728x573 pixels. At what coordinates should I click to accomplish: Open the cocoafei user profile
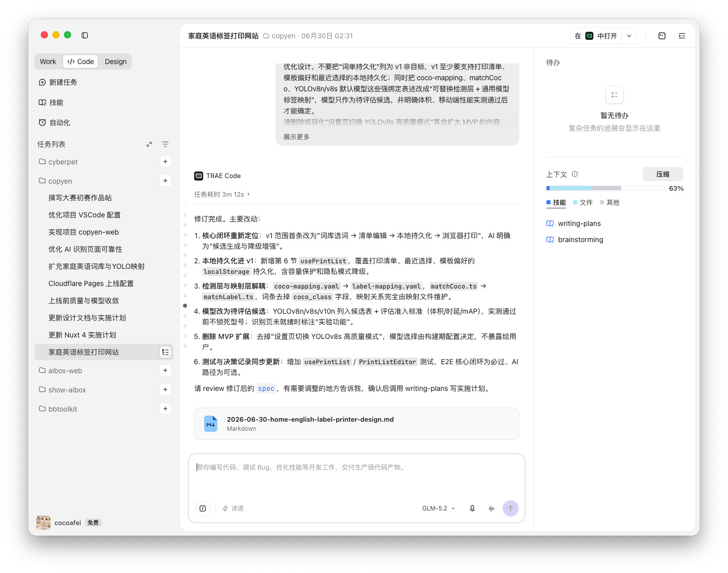click(58, 523)
